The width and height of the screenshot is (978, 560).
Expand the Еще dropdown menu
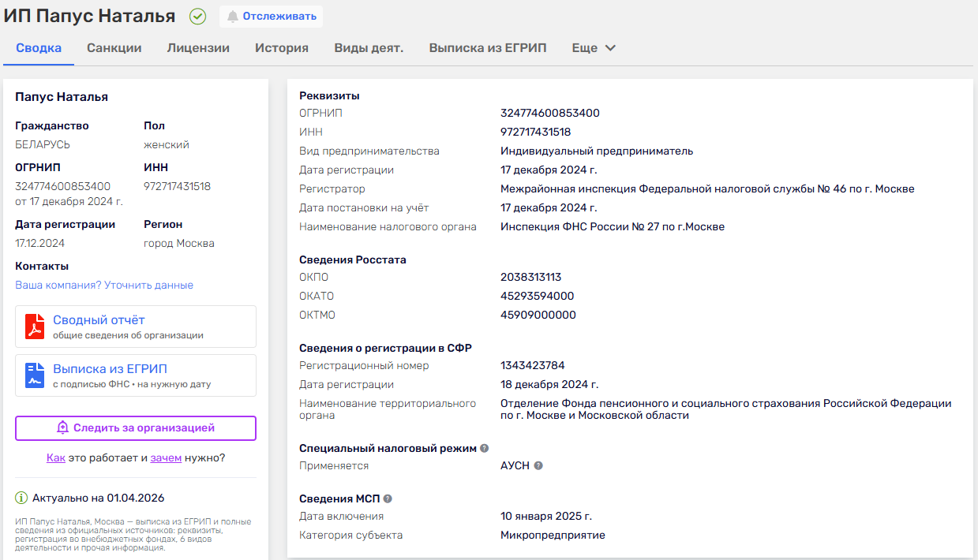pyautogui.click(x=594, y=48)
